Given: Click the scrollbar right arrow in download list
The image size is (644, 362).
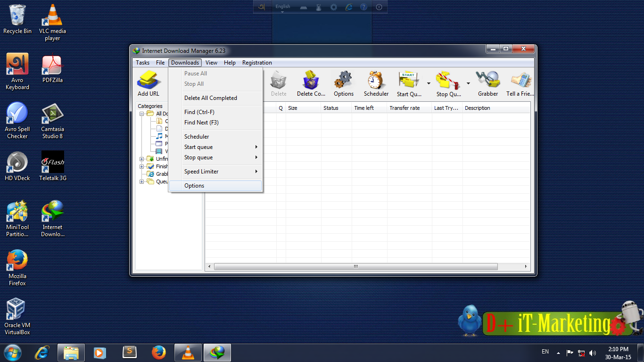Looking at the screenshot, I should (526, 267).
